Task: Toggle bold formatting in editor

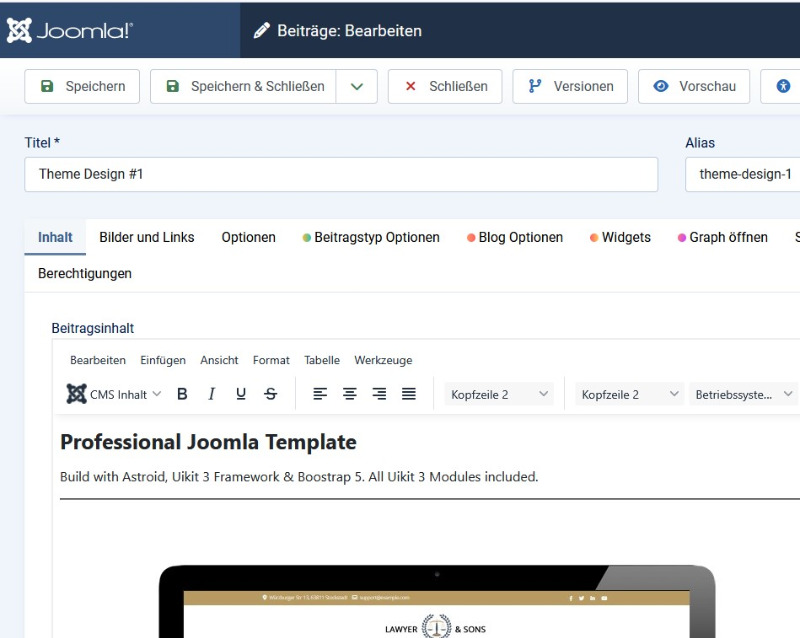Action: pyautogui.click(x=182, y=394)
